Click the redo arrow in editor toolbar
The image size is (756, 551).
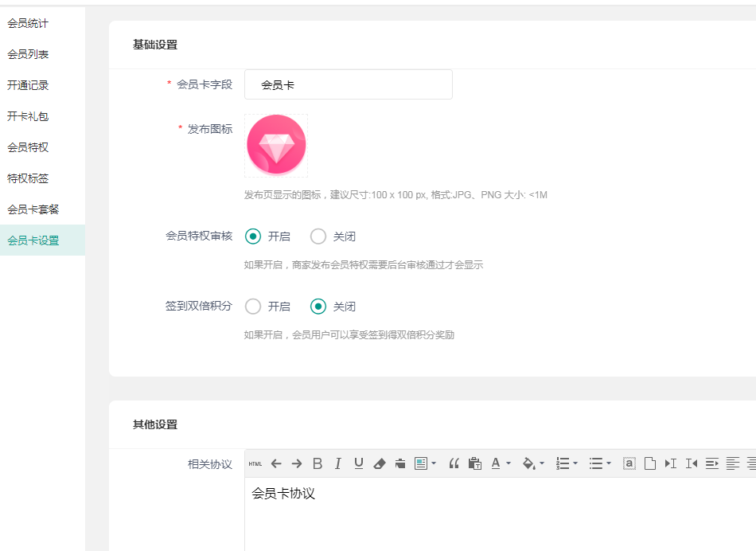point(297,463)
